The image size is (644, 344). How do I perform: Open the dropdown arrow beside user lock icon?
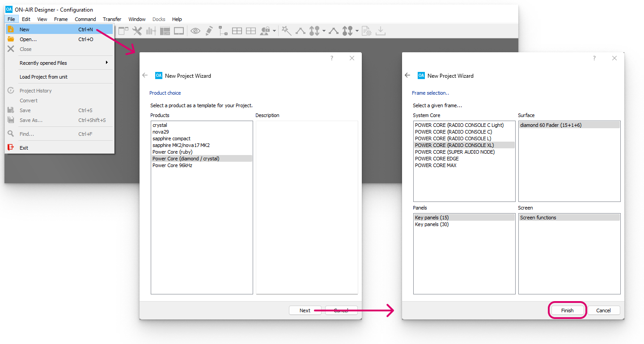(x=274, y=31)
